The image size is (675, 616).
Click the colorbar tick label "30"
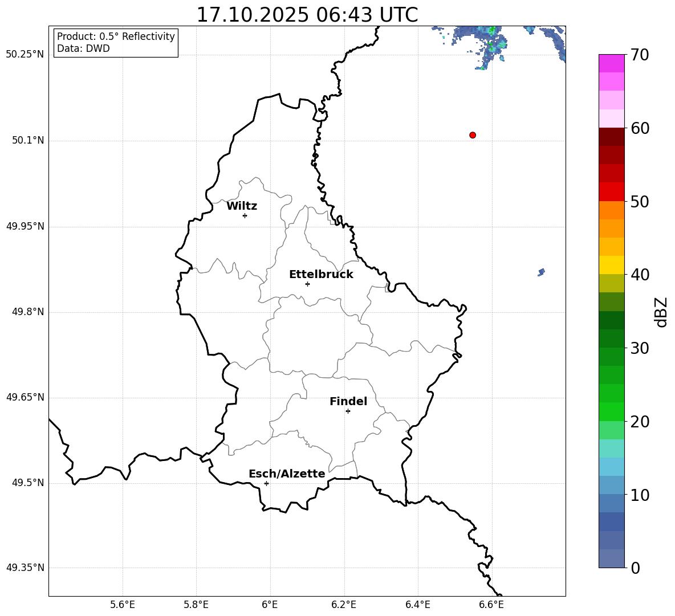640,348
